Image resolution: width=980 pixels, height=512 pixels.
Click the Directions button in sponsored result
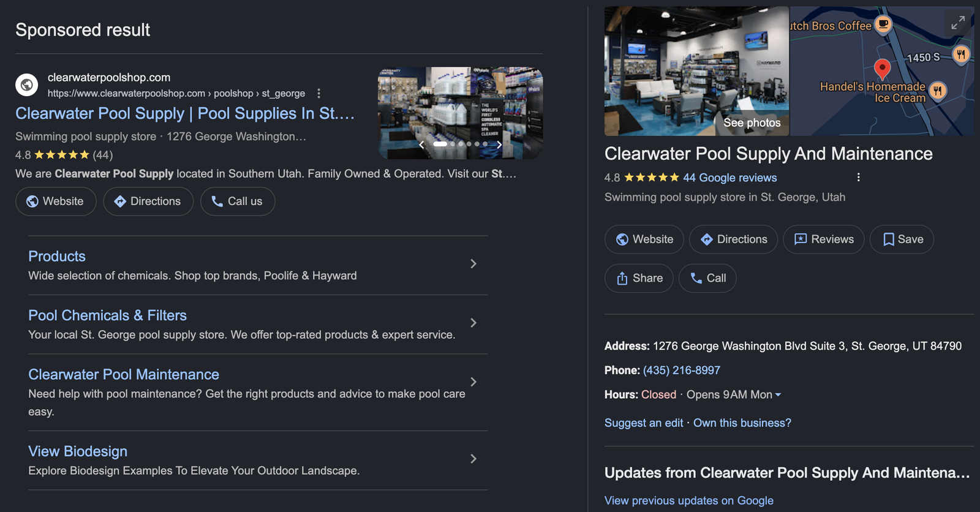click(148, 201)
